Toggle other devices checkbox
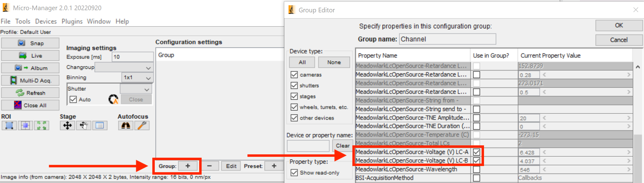Viewport: 644px width, 183px height. 294,118
